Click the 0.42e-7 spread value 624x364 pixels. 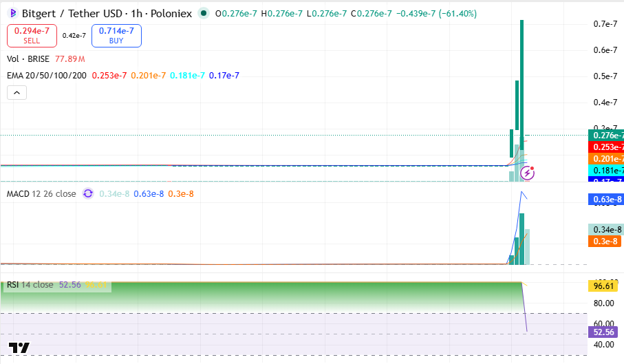[x=74, y=35]
